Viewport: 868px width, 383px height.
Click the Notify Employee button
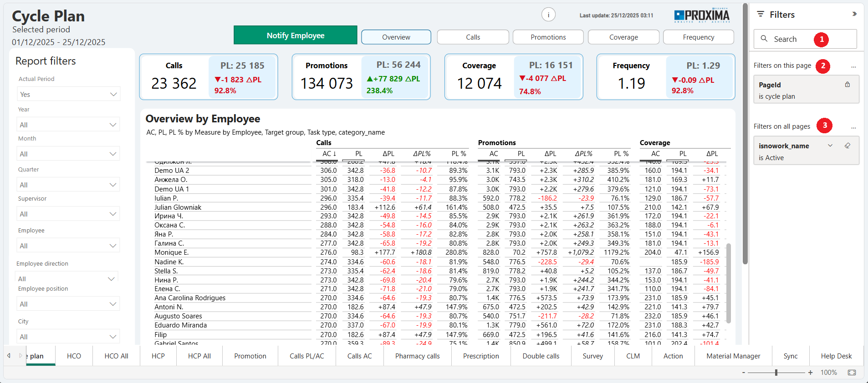click(295, 35)
